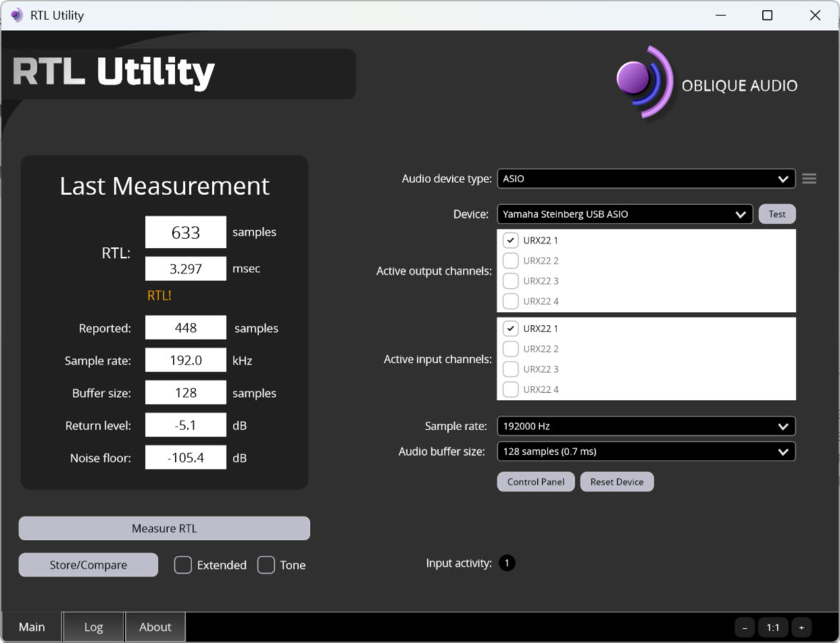Click the Sample rate 192.0 kHz field
The width and height of the screenshot is (840, 643).
[186, 360]
